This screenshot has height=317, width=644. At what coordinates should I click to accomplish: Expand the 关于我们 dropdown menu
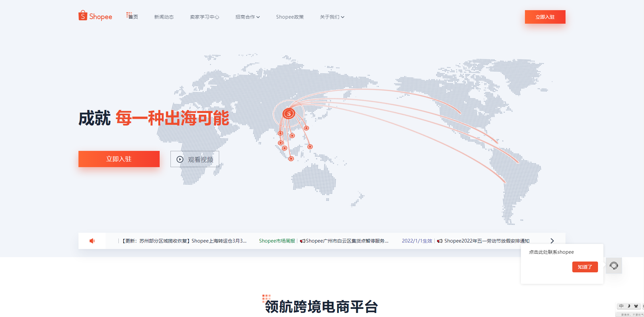pos(332,17)
